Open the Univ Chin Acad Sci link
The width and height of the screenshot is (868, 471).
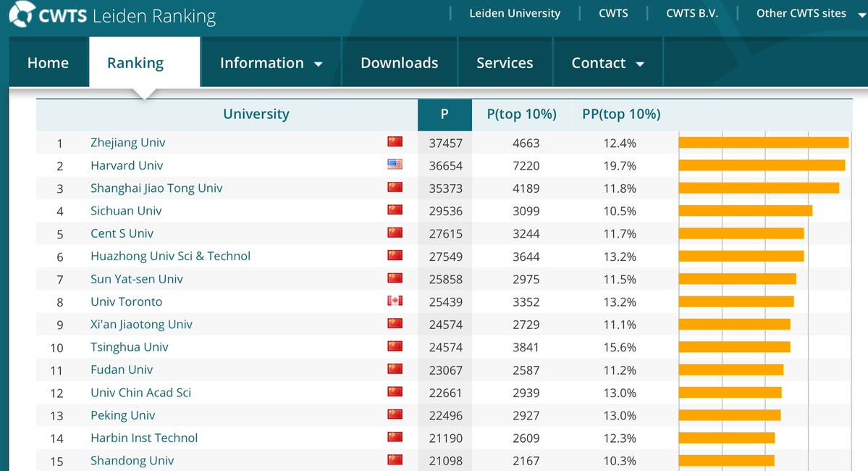click(140, 392)
